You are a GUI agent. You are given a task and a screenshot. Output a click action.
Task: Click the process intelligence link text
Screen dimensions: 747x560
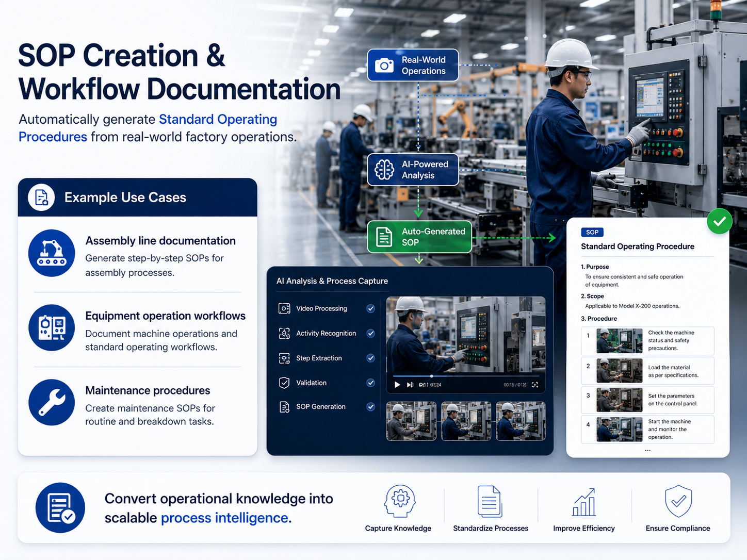[x=226, y=518]
